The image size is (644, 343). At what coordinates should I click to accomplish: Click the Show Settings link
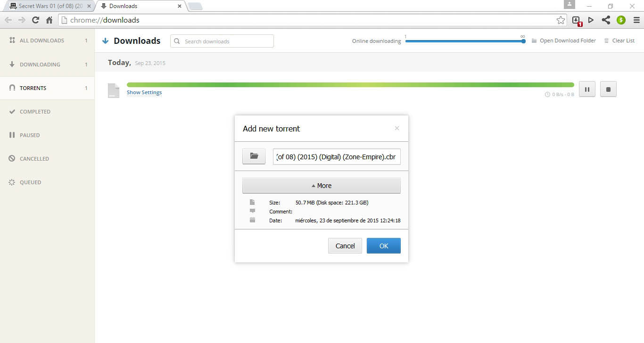pyautogui.click(x=144, y=92)
